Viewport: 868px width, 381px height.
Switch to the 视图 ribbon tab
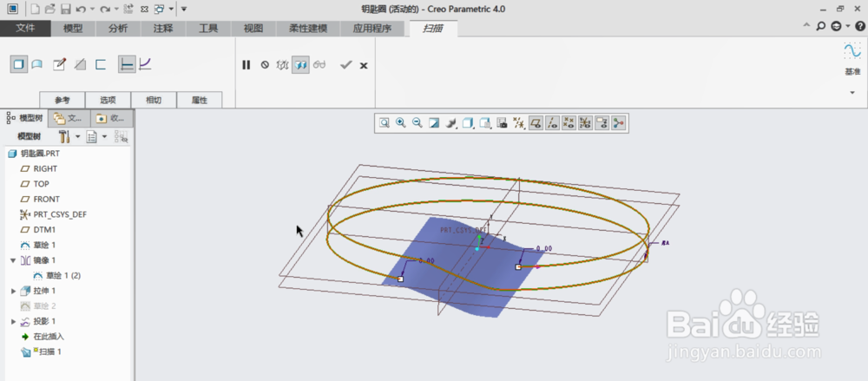tap(253, 29)
